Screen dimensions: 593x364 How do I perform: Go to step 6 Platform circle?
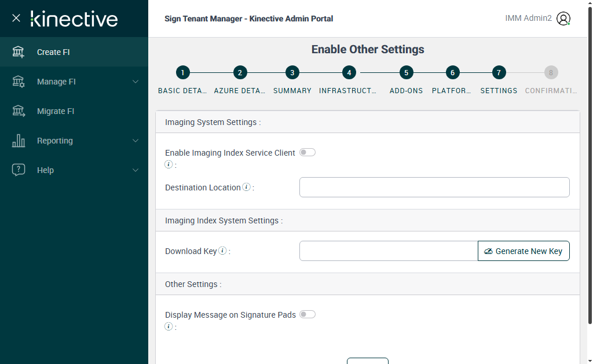click(452, 72)
